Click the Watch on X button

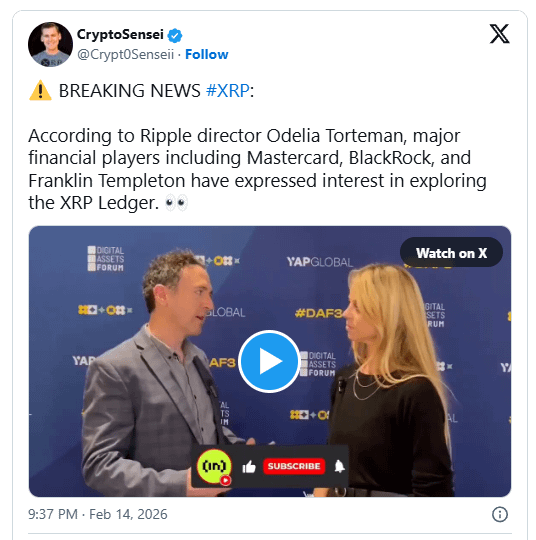tap(451, 253)
